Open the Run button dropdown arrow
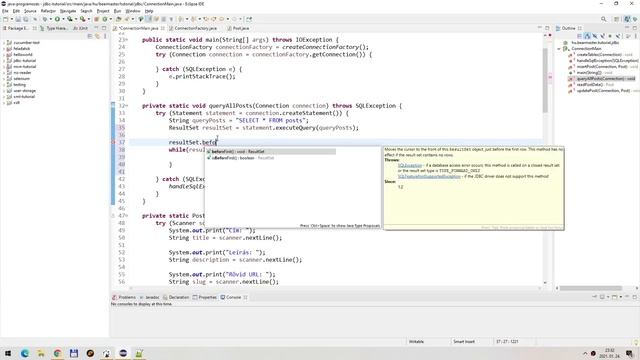The image size is (640, 360). point(64,19)
